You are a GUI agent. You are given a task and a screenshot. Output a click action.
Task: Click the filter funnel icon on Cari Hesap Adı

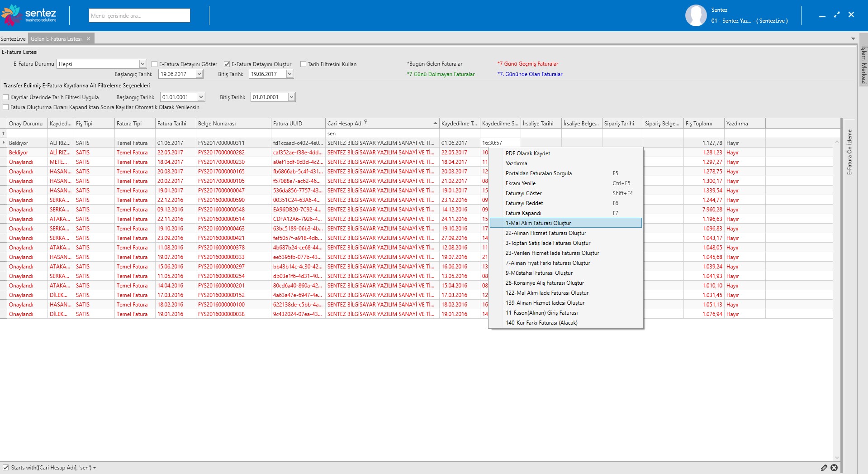366,122
